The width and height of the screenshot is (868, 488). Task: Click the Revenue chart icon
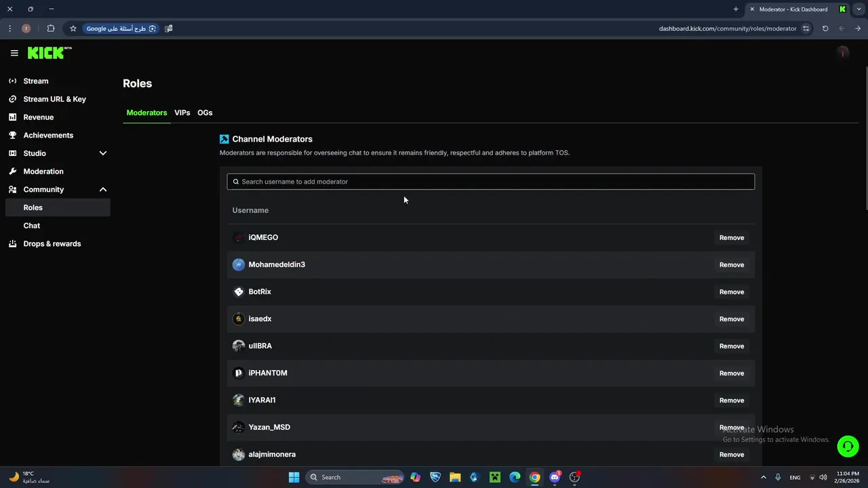click(x=12, y=117)
